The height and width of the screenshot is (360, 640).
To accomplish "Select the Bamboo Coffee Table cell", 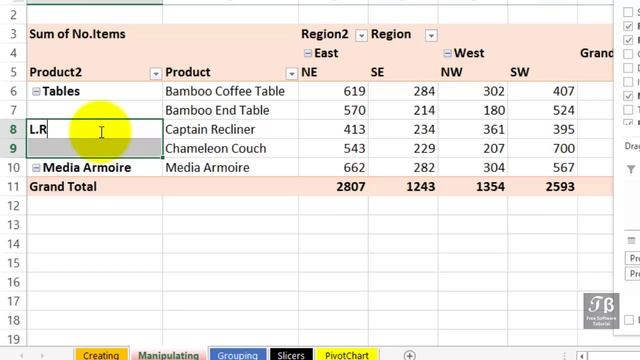I will click(230, 91).
